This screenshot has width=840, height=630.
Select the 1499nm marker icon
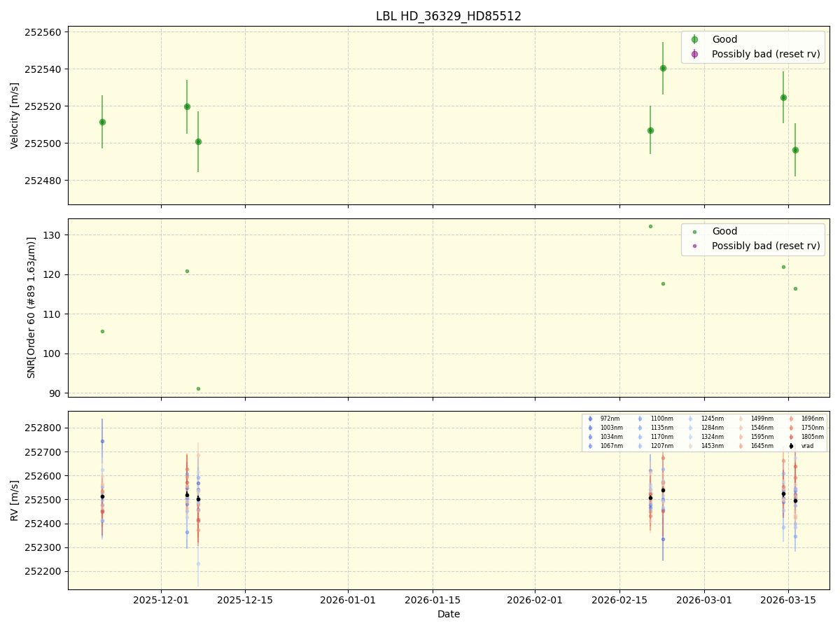pyautogui.click(x=741, y=418)
